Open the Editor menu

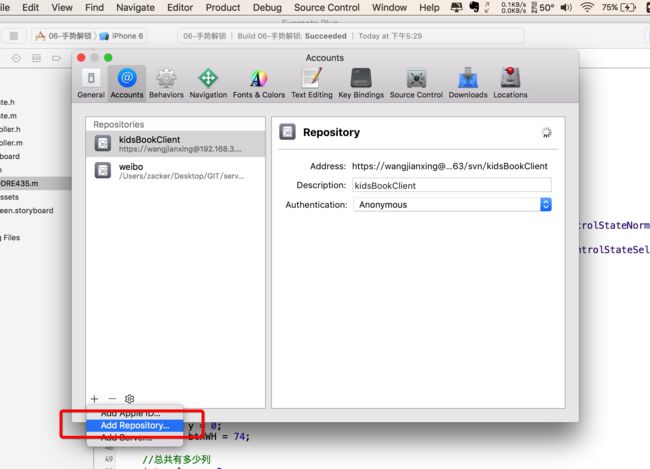[180, 7]
